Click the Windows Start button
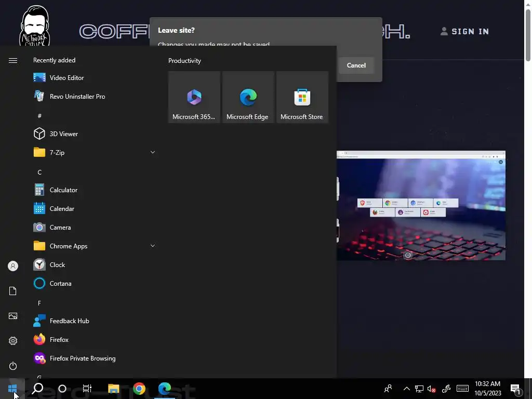The image size is (532, 399). (x=12, y=389)
